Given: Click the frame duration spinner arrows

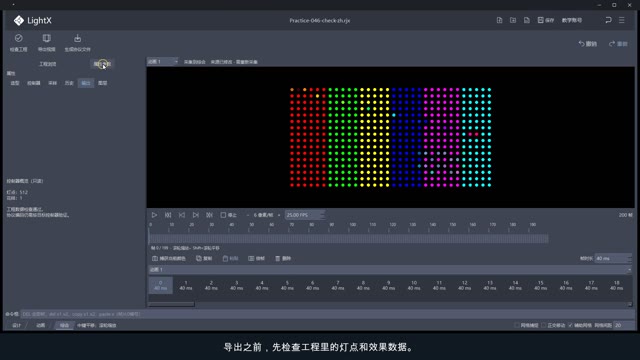Looking at the screenshot, I should click(x=629, y=258).
